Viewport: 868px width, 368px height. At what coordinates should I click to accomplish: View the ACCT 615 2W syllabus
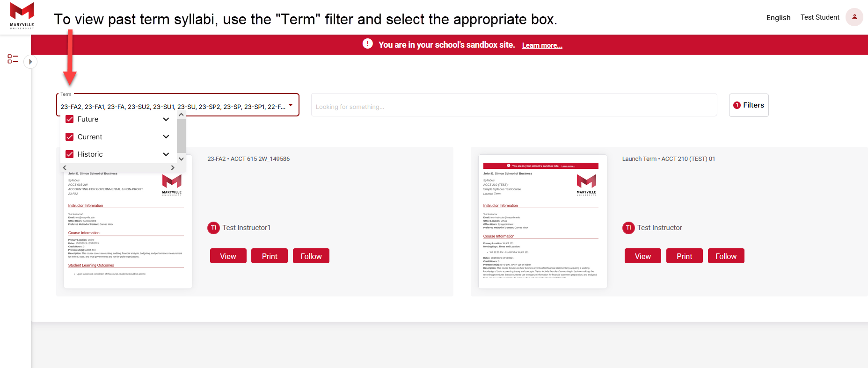tap(228, 256)
